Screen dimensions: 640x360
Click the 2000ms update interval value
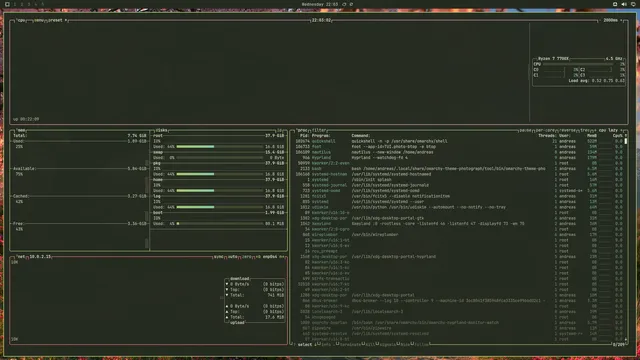pyautogui.click(x=610, y=20)
